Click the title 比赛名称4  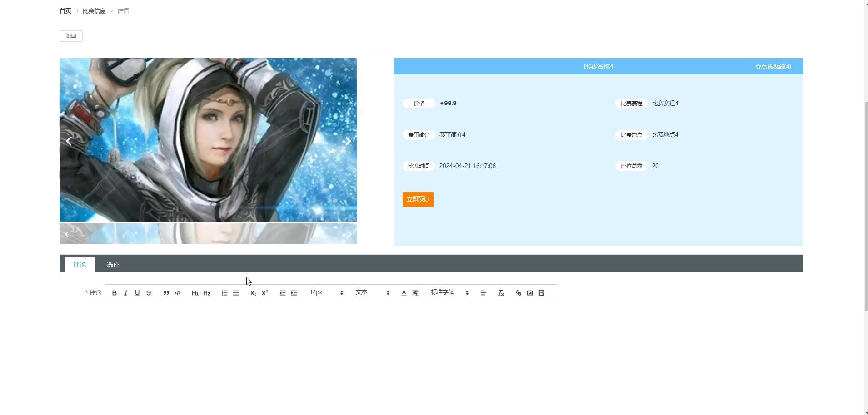click(x=599, y=66)
